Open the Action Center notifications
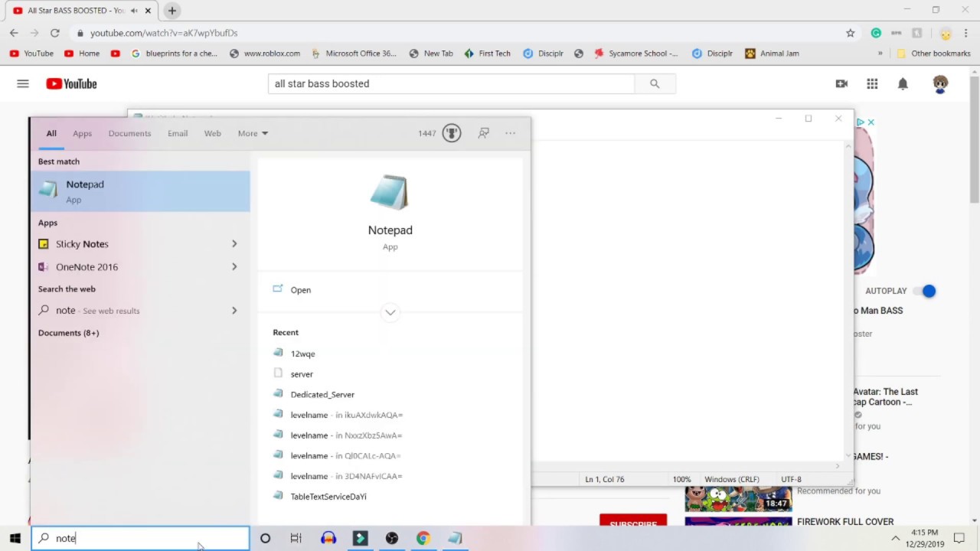980x551 pixels. click(x=959, y=539)
